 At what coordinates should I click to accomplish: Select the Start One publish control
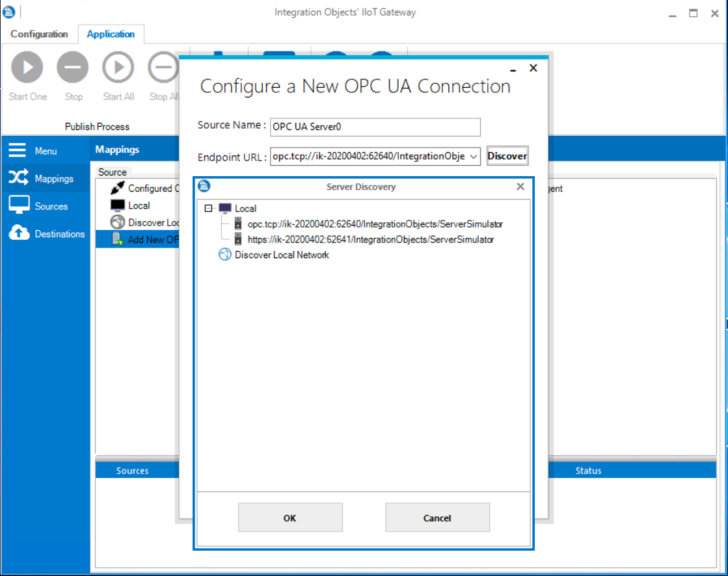(27, 67)
